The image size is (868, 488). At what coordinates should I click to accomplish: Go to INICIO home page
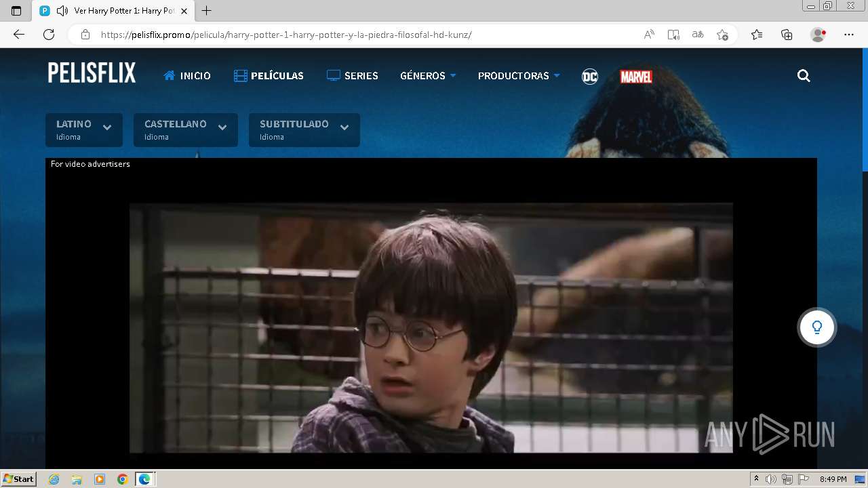tap(187, 76)
